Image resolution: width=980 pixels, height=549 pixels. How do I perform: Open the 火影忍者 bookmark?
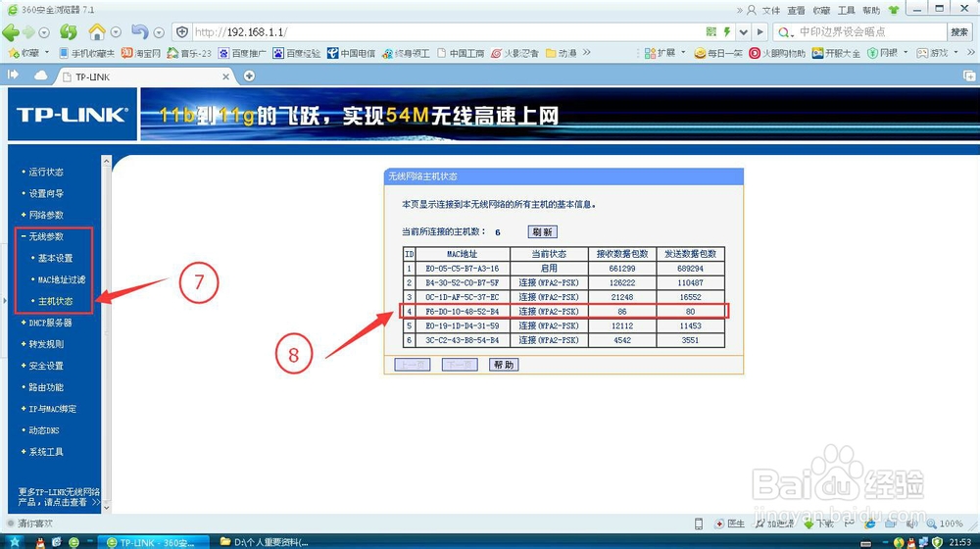click(515, 53)
